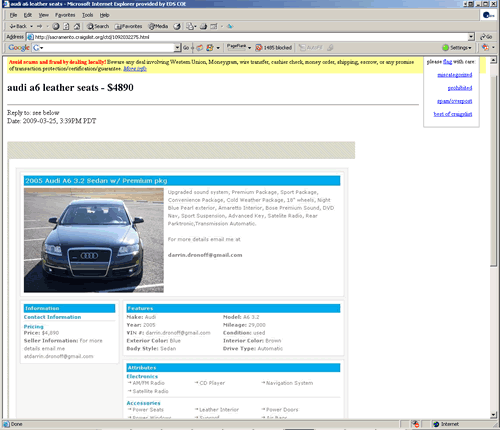
Task: Open the Media pane button
Action: coord(158,26)
